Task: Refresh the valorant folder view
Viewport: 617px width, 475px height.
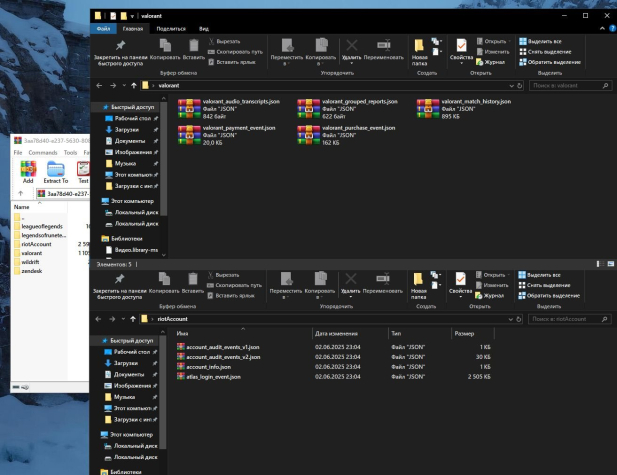Action: click(x=519, y=85)
